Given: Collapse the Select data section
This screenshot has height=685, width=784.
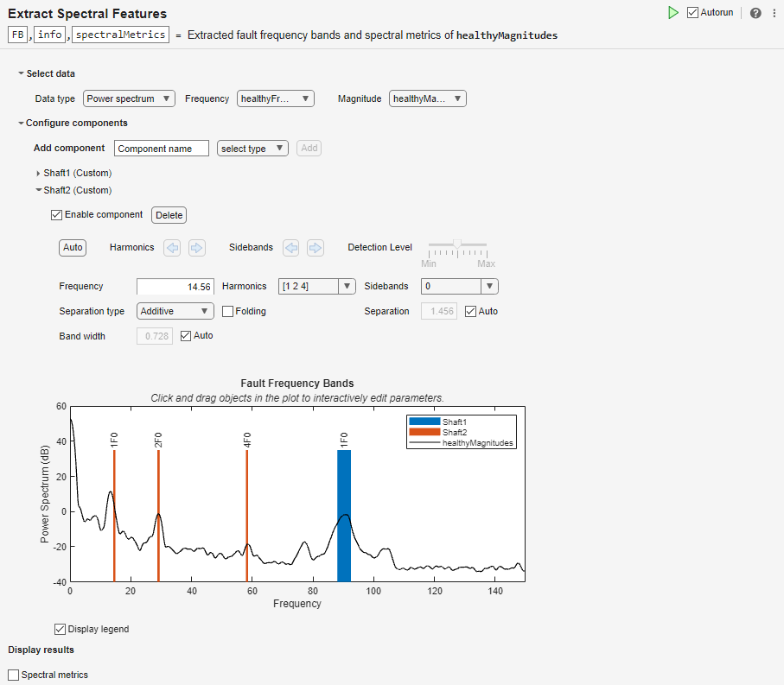Looking at the screenshot, I should click(x=21, y=73).
